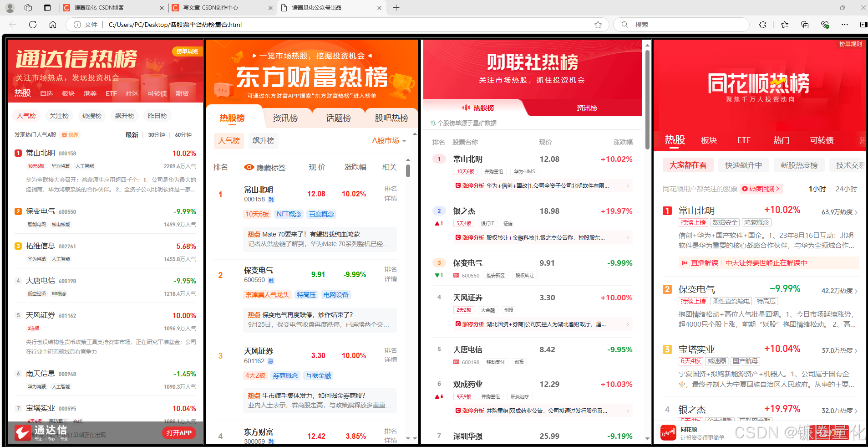This screenshot has height=447, width=868.
Task: Click the 通达信 logo in bottom banner
Action: point(22,432)
